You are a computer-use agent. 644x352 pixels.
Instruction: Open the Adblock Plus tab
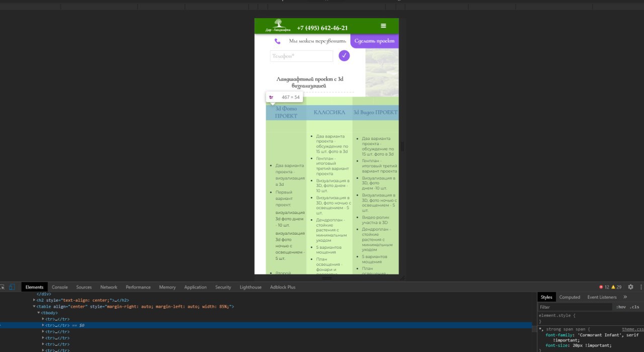[283, 287]
